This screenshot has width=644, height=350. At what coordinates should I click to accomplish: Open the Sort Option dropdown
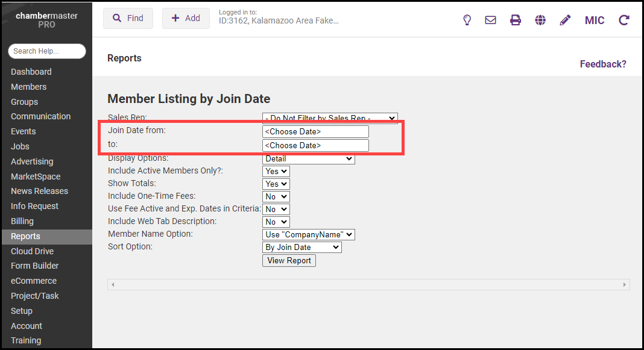point(301,247)
